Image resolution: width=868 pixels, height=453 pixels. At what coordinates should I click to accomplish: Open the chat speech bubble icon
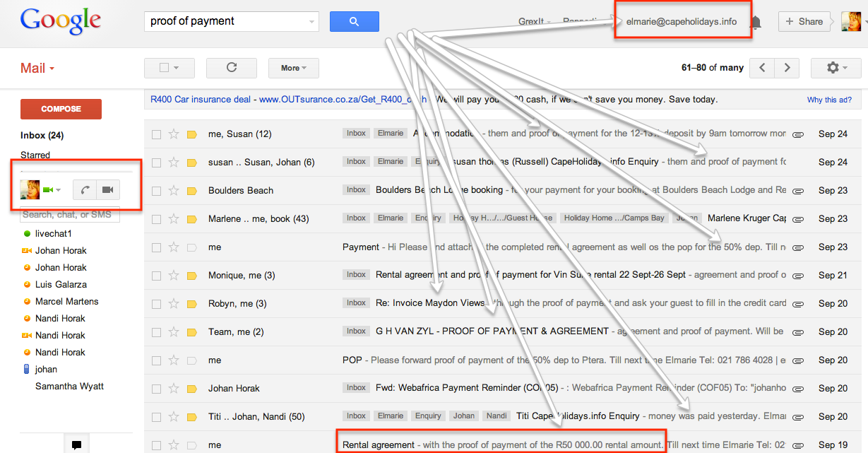76,445
